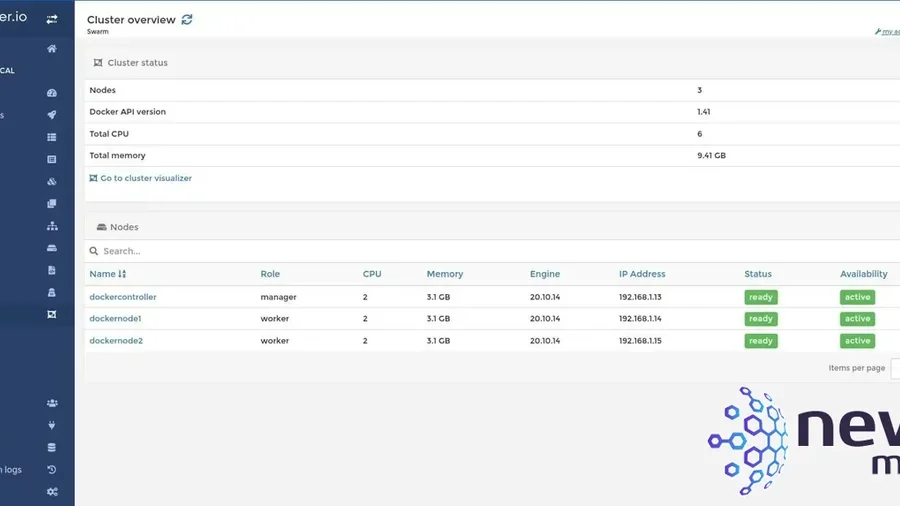Screen dimensions: 900x506
Task: Click active badge for dockernode1
Action: click(x=858, y=319)
